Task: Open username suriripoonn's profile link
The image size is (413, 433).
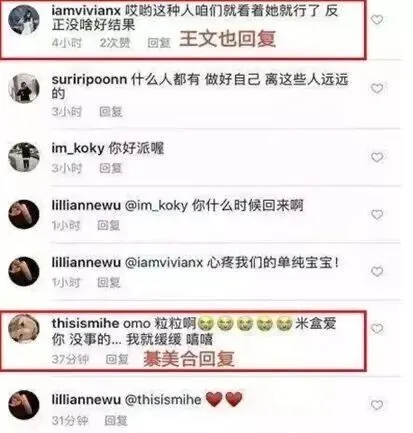Action: (x=89, y=80)
